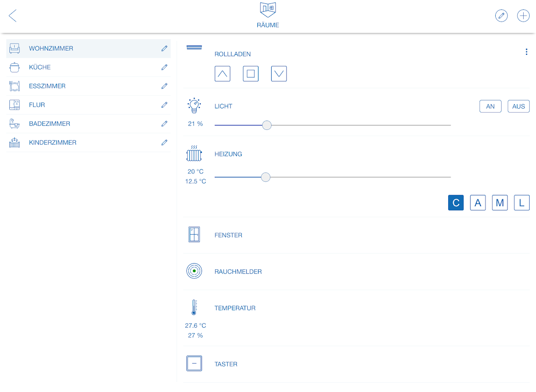The image size is (536, 392).
Task: Click the Heizung device label
Action: pyautogui.click(x=229, y=154)
